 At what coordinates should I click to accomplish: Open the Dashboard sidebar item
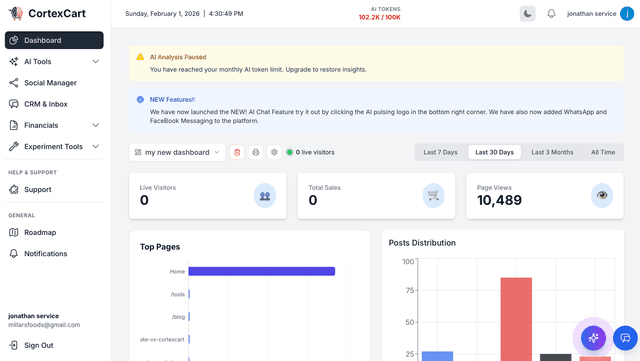[54, 40]
